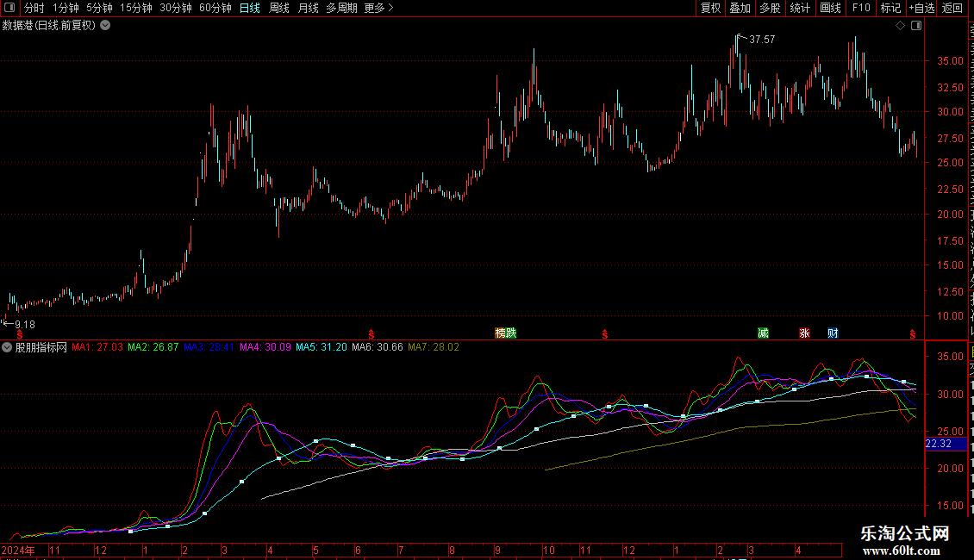Click the 37.57 high price label

tap(762, 40)
